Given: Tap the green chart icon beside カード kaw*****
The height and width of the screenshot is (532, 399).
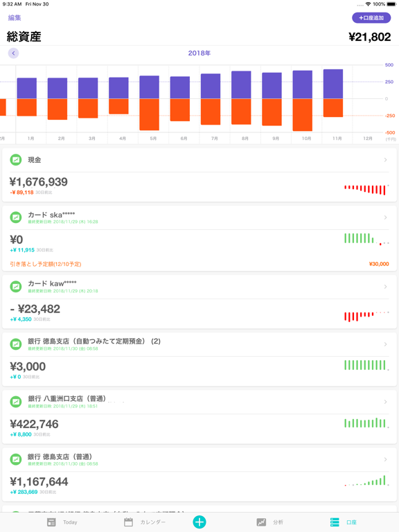Looking at the screenshot, I should (x=16, y=287).
